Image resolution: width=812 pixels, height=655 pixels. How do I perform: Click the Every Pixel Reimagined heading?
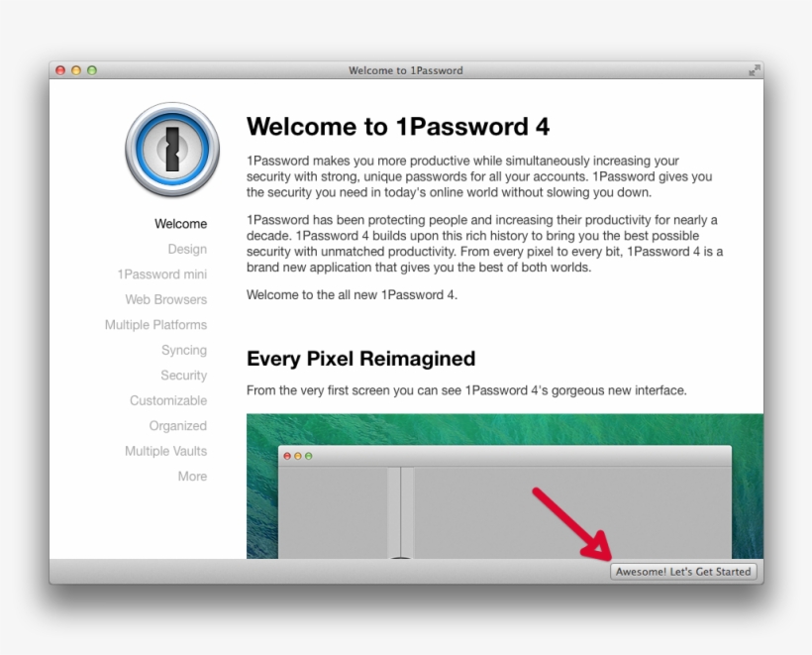coord(361,359)
